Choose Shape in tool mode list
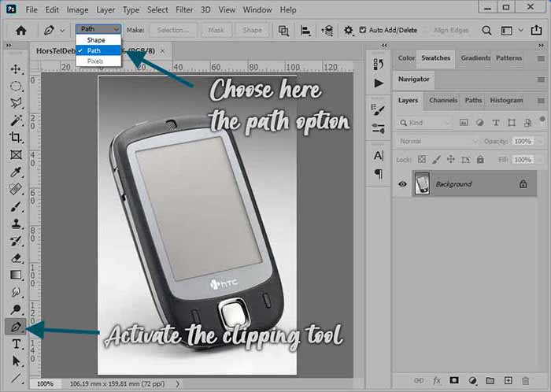 [x=98, y=40]
